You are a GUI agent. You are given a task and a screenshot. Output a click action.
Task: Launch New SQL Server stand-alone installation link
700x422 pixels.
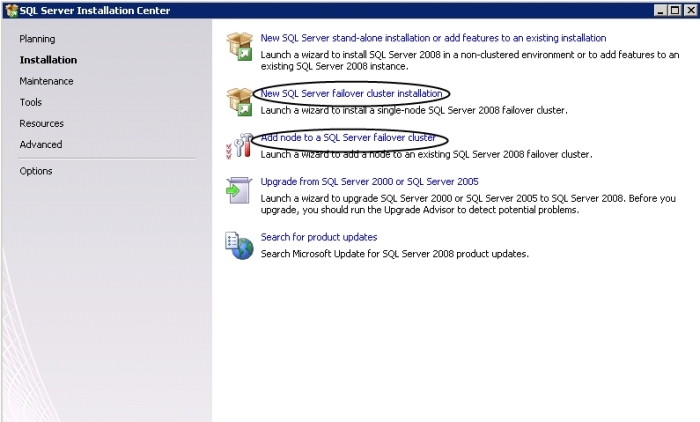(x=433, y=38)
